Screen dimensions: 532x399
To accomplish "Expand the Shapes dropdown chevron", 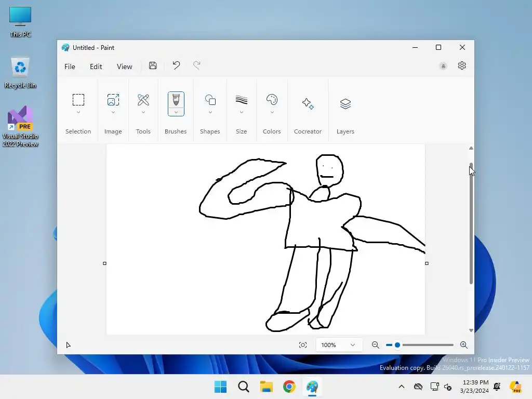I will coord(210,112).
